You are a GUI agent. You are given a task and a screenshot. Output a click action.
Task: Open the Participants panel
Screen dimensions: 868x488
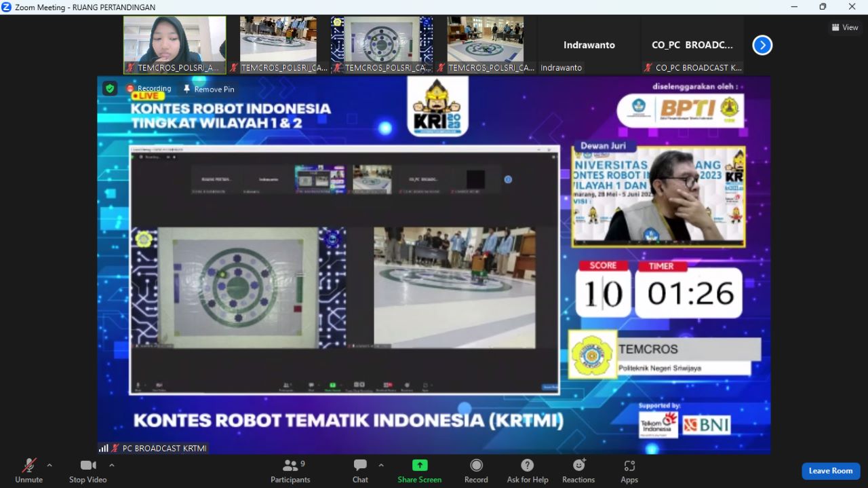click(290, 470)
